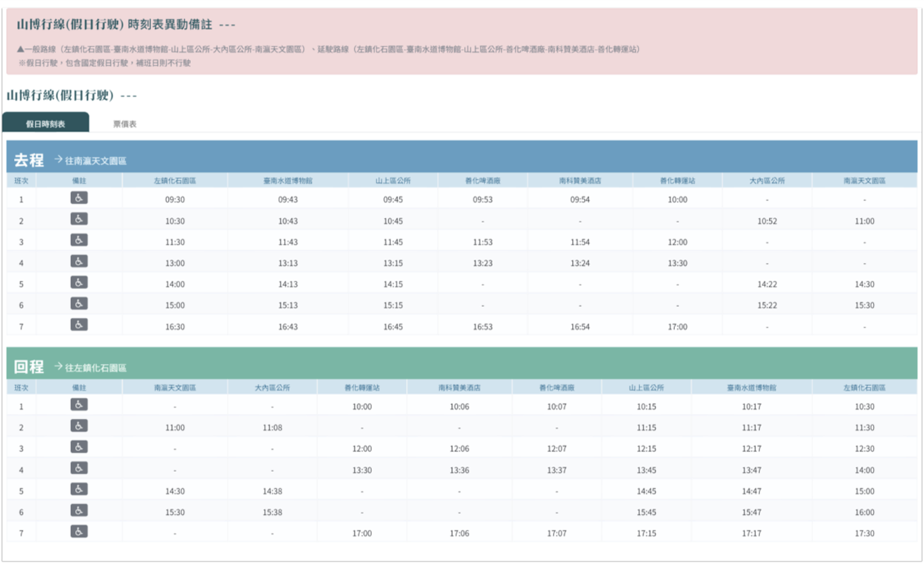924x569 pixels.
Task: Click wheelchair icon in 回程 row 3
Action: point(79,447)
